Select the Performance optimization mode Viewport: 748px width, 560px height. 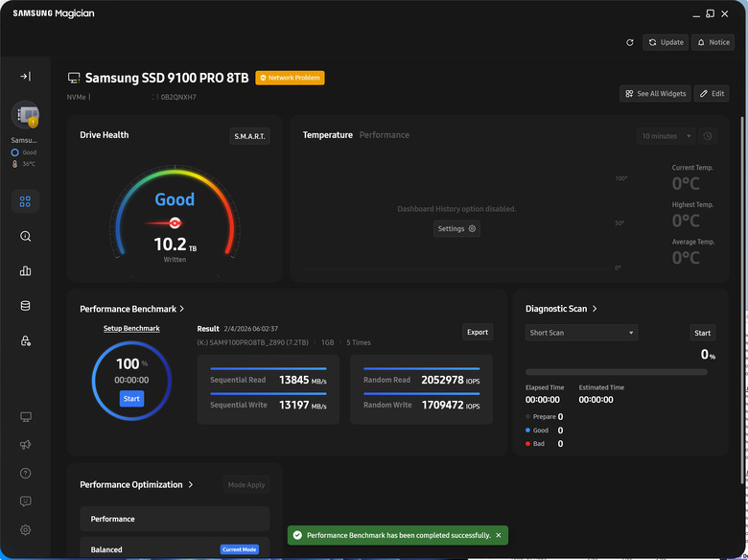(x=175, y=519)
